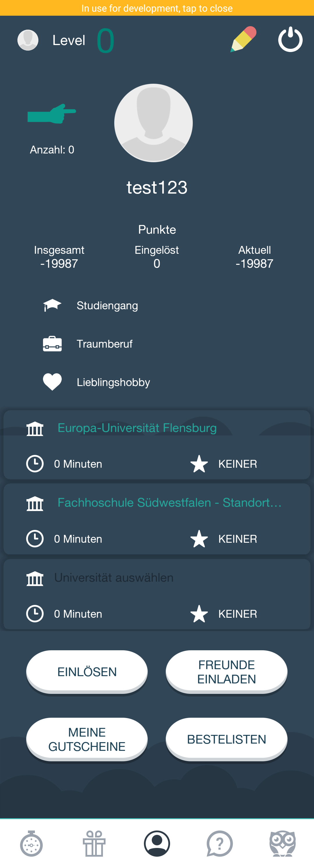Tap the Studiengang field

pyautogui.click(x=107, y=306)
